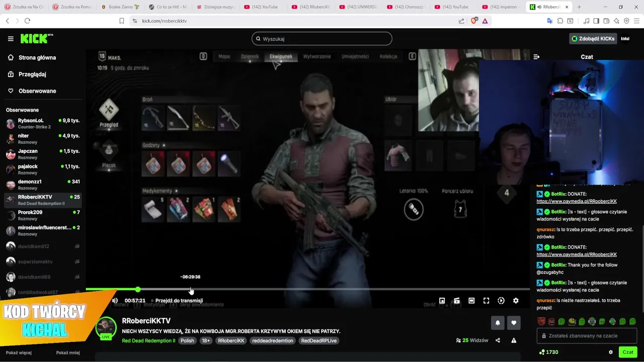Screen dimensions: 644x362
Task: Click the reddeadredemtion tag
Action: (x=273, y=340)
